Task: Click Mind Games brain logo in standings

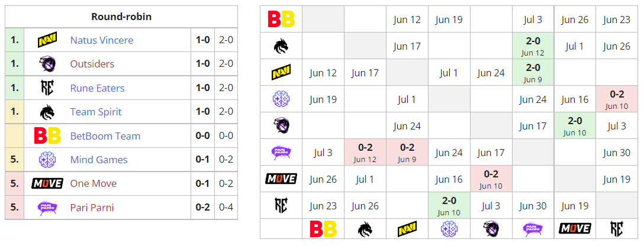Action: pos(47,160)
